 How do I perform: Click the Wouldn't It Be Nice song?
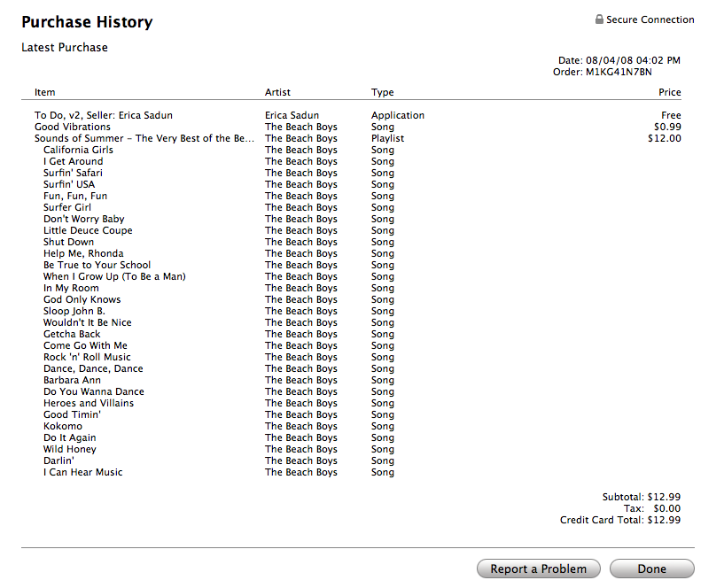87,322
